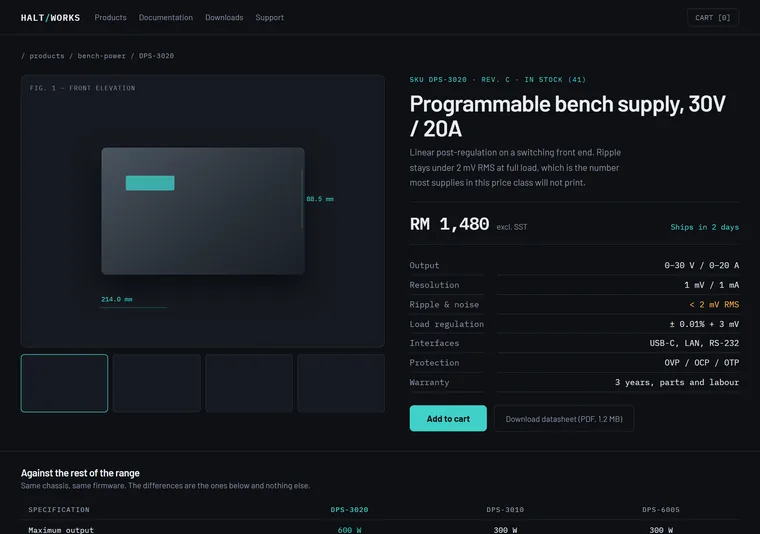Click the '300 W' cell under DPS-6005
This screenshot has height=534, width=760.
point(661,530)
